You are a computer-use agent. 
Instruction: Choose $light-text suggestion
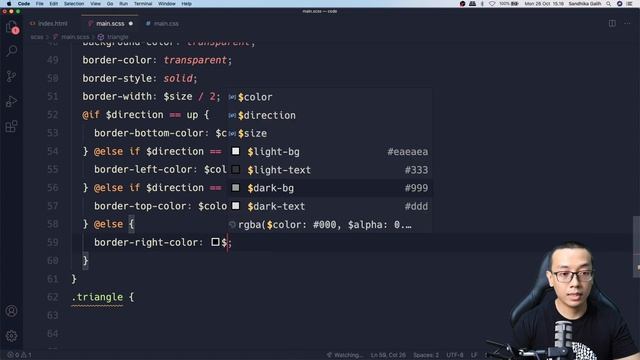pos(329,170)
